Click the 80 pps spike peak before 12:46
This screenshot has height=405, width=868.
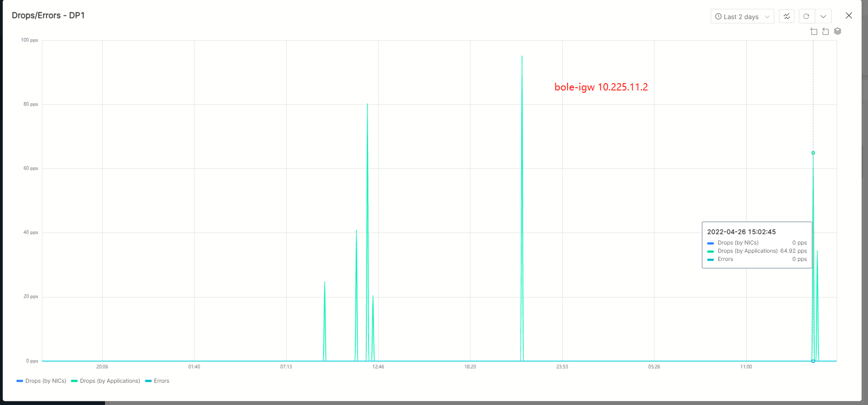coord(367,105)
